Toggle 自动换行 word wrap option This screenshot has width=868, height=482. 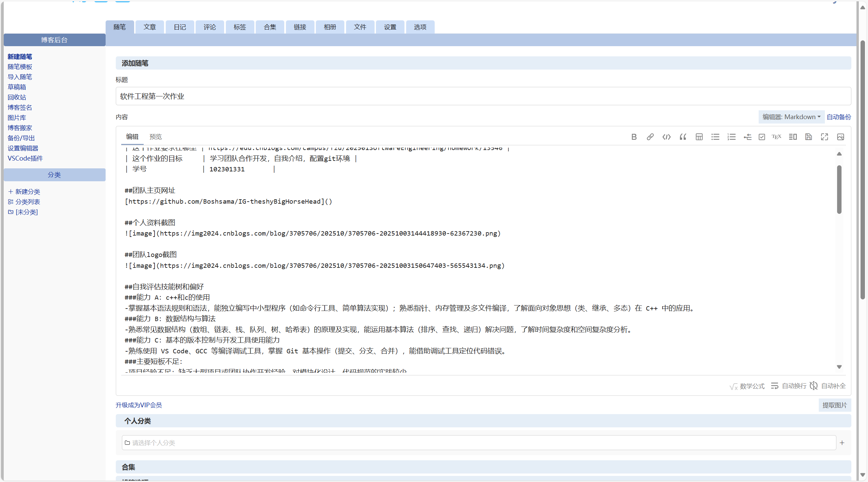[789, 386]
